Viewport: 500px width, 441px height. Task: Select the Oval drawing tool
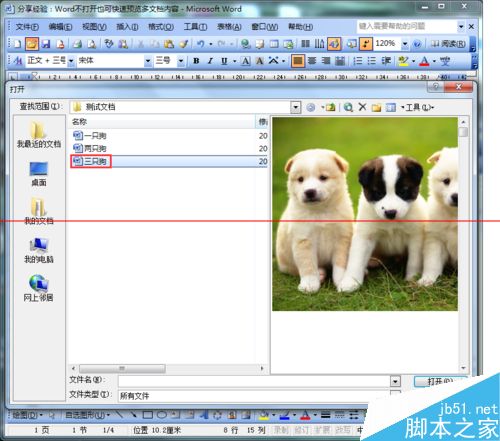click(x=162, y=415)
